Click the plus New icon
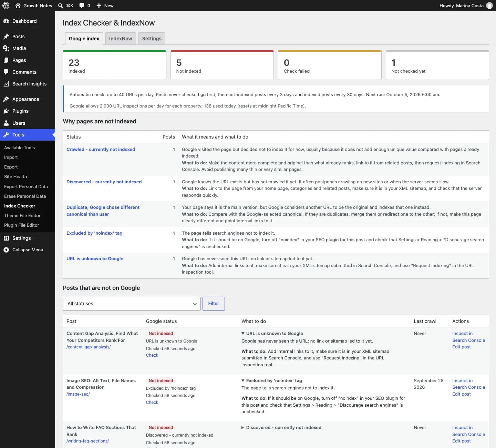 [x=99, y=6]
